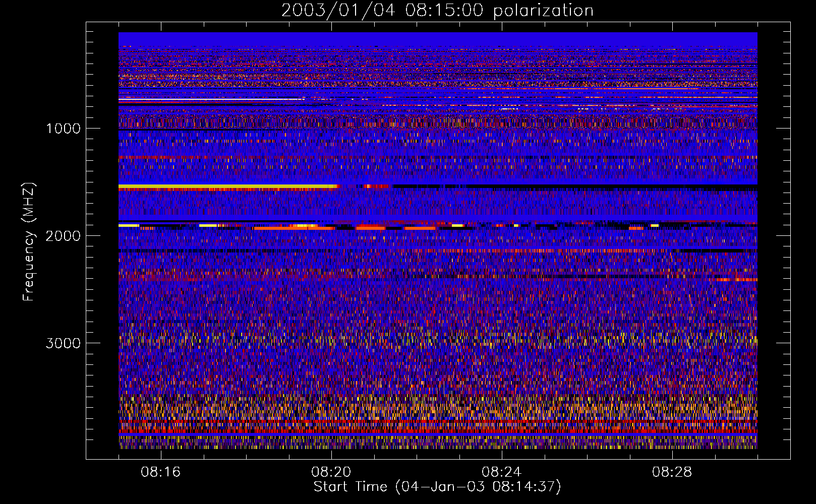Click the bright yellow band near 1500 MHz
Viewport: 816px width, 504px height.
pos(228,186)
